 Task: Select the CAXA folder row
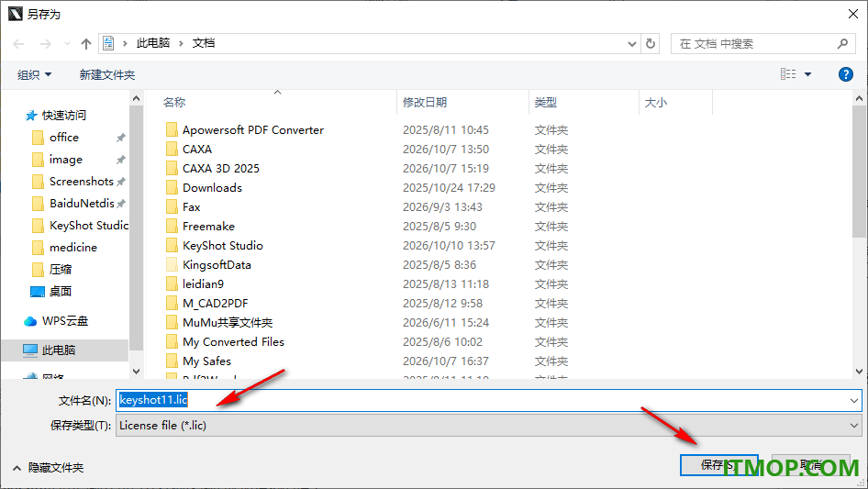pyautogui.click(x=197, y=150)
